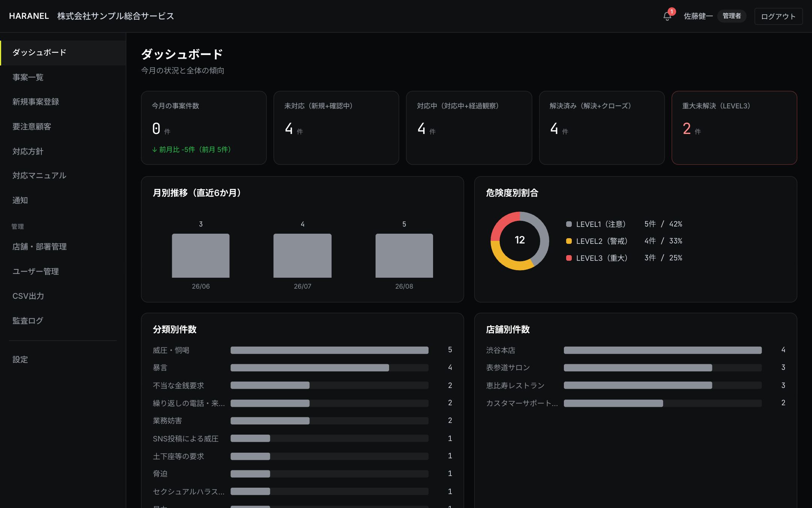Click the 26/07 monthly bar
This screenshot has height=508, width=812.
302,256
